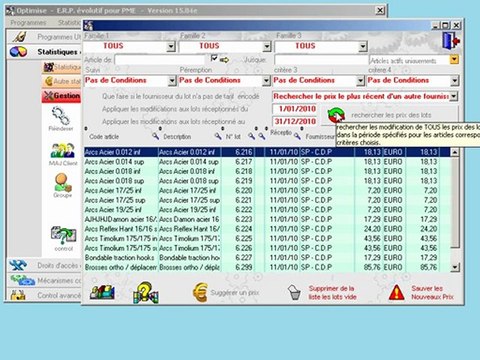Toggle the checkbox next to Article de field
Image resolution: width=480 pixels, height=360 pixels.
coord(214,59)
